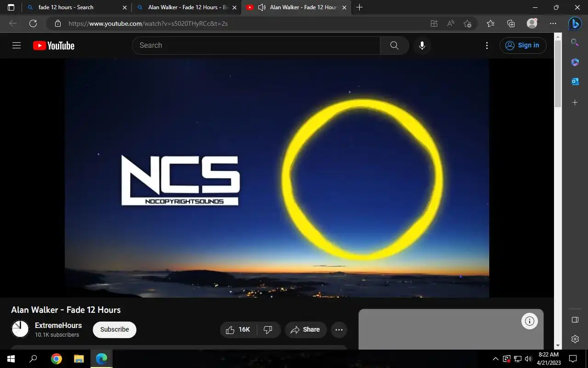This screenshot has height=368, width=588.
Task: Open the apps available icon in address bar
Action: click(434, 23)
